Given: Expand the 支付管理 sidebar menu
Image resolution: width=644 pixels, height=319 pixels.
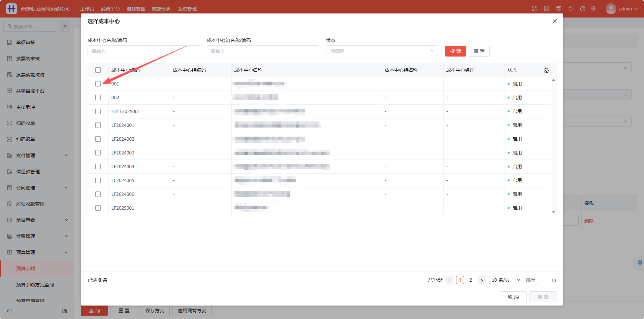Looking at the screenshot, I should [37, 155].
